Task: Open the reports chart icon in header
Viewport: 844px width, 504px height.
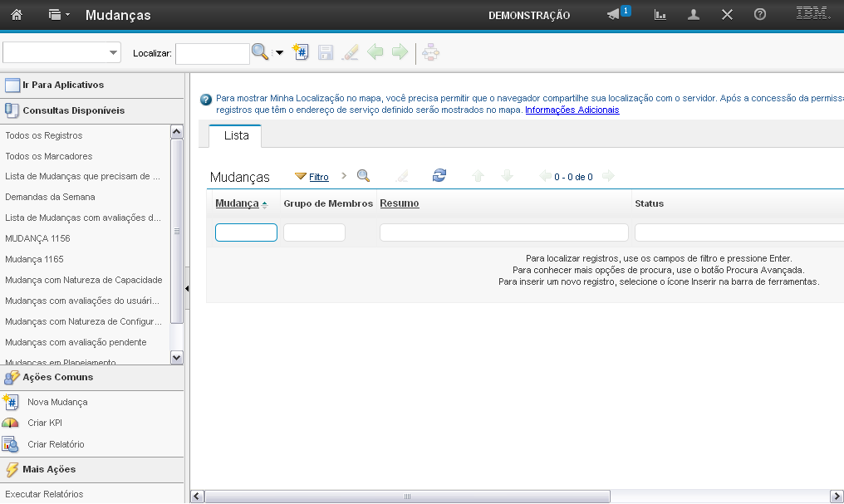Action: pos(660,15)
